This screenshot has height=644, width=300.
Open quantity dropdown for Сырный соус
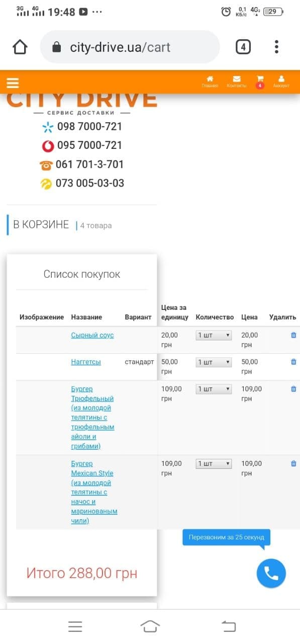coord(214,335)
